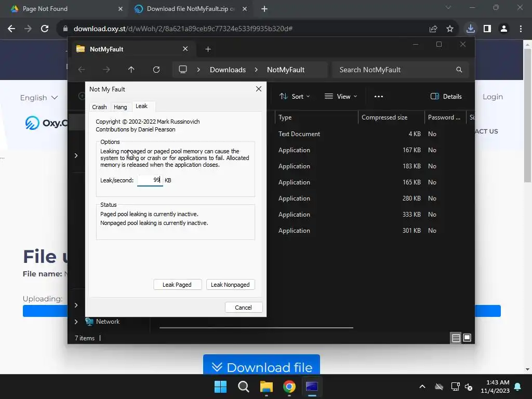
Task: Click the Chrome address bar URL
Action: click(x=183, y=29)
